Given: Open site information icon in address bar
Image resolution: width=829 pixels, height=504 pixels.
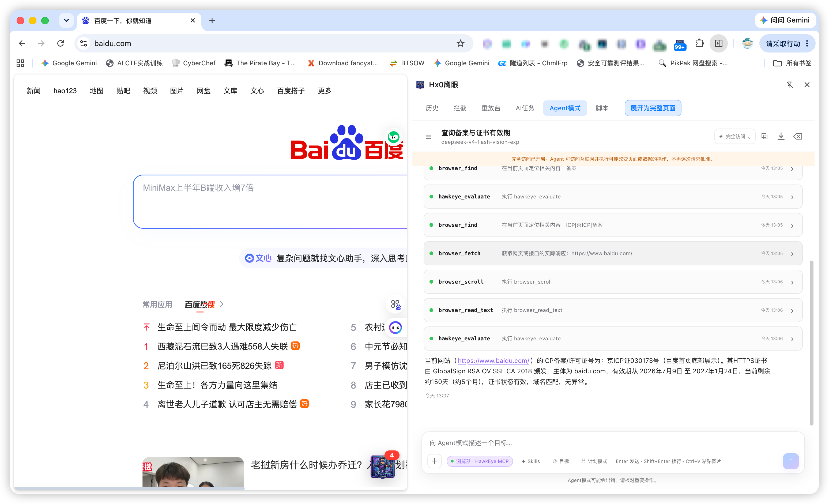Looking at the screenshot, I should click(x=84, y=43).
